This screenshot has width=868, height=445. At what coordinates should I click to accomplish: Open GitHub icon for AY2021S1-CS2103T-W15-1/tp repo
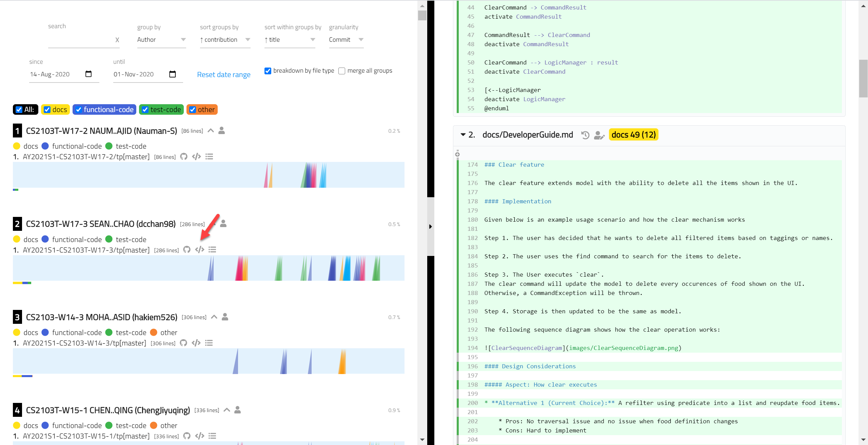pyautogui.click(x=187, y=436)
